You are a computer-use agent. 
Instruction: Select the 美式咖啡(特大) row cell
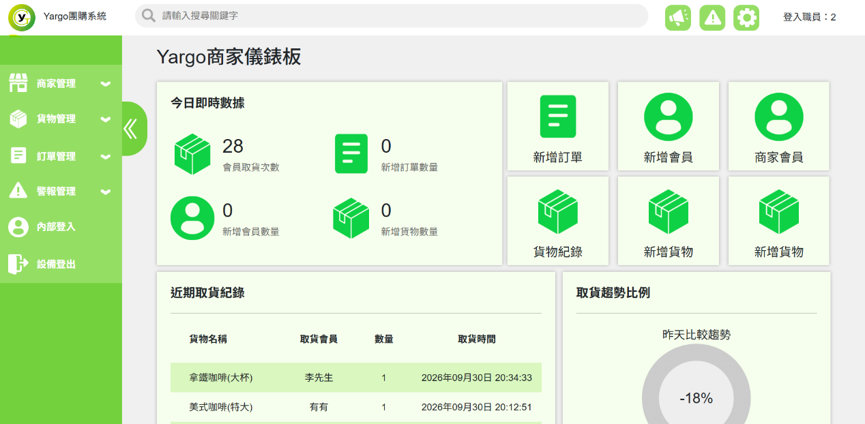click(x=221, y=407)
